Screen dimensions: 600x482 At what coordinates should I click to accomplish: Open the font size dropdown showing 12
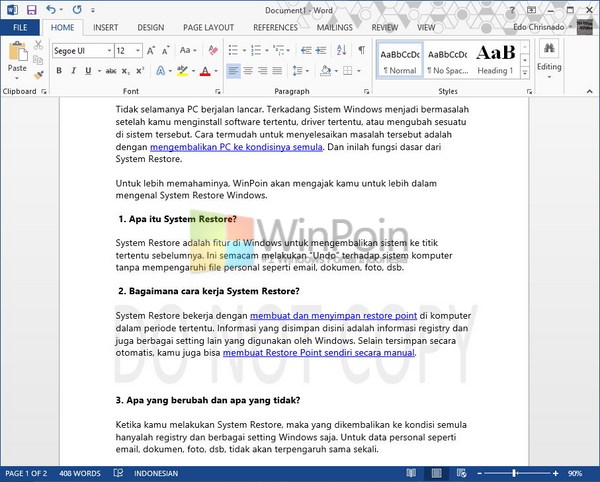tap(138, 51)
